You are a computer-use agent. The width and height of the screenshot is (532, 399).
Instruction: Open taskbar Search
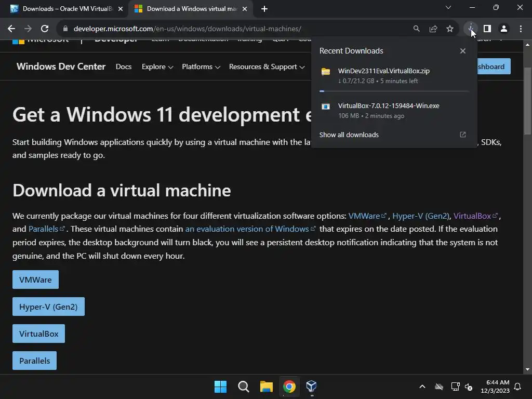(243, 387)
